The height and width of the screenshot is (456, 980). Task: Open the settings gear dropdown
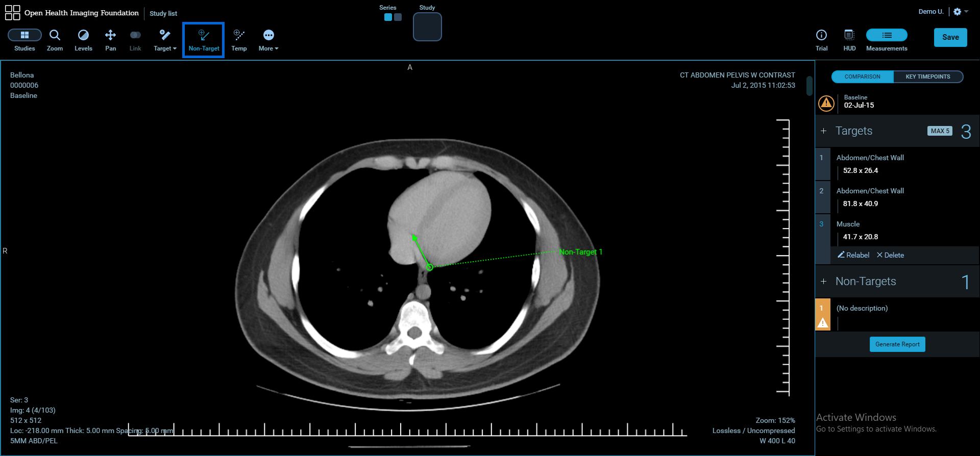pos(960,12)
